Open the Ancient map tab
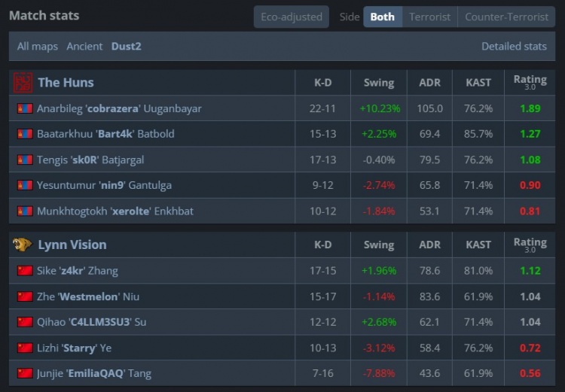 [x=84, y=46]
